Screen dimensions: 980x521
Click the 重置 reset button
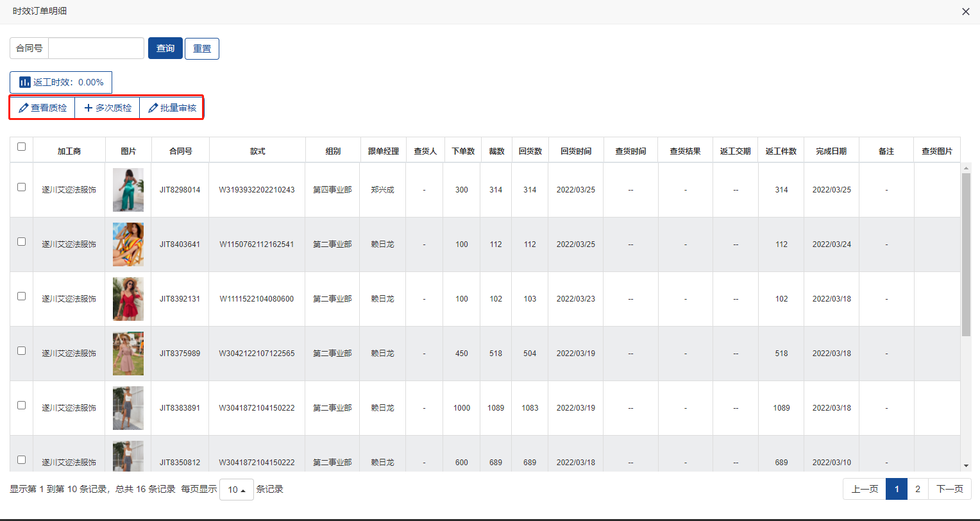[202, 49]
